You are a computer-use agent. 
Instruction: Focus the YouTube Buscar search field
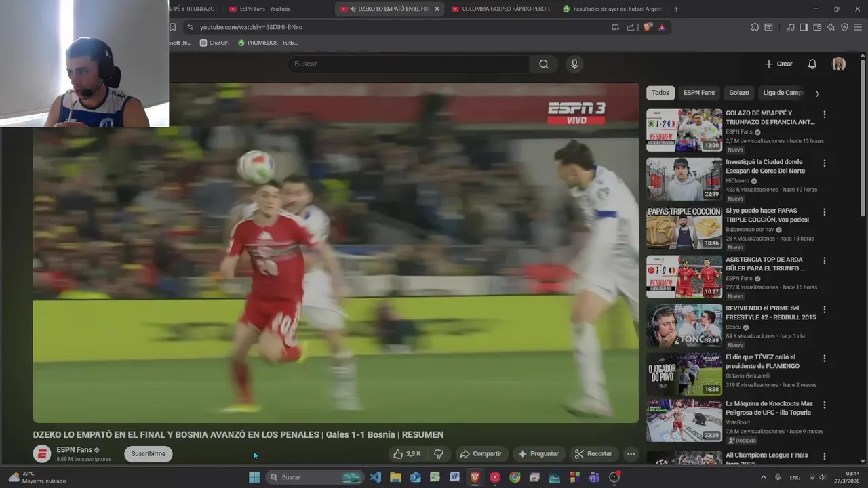point(408,64)
